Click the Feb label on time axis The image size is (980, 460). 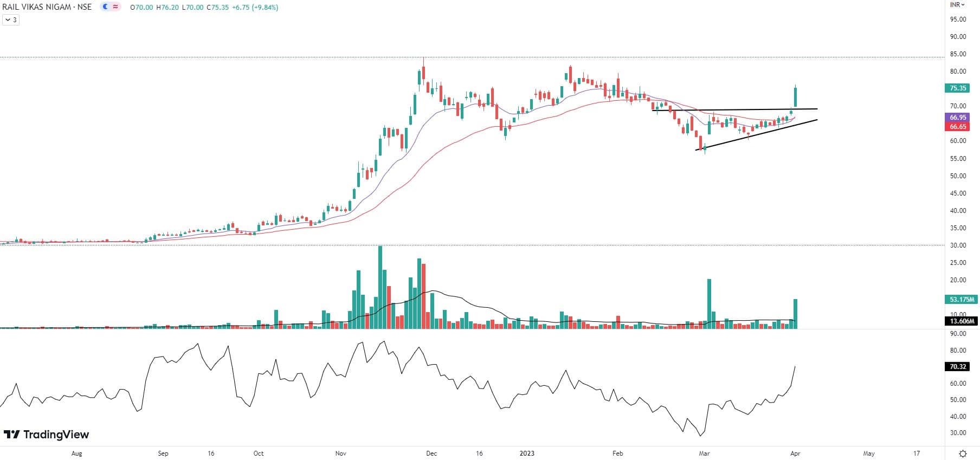pos(617,453)
